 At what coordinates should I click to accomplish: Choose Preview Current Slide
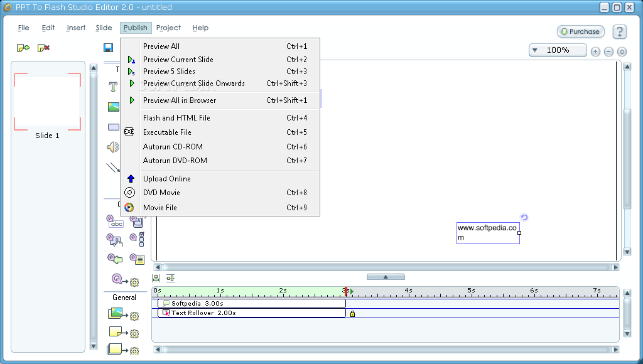tap(220, 60)
